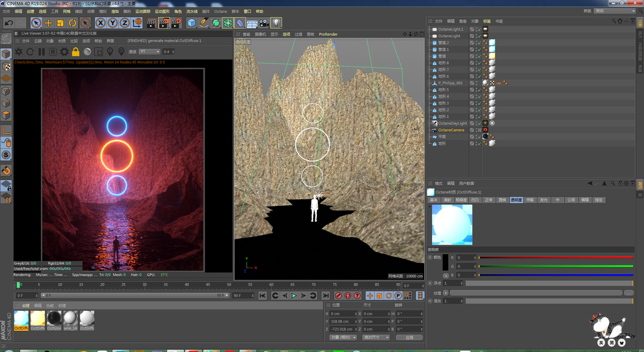Pause rendering in Live Viewer
This screenshot has height=352, width=644.
pos(41,52)
